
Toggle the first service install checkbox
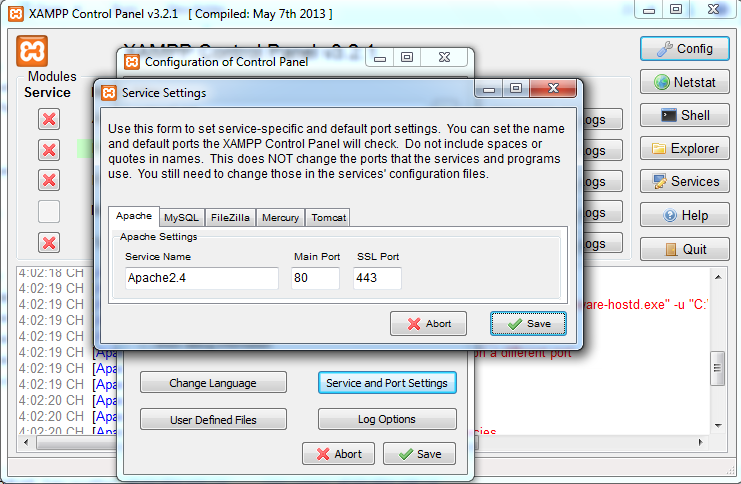49,119
